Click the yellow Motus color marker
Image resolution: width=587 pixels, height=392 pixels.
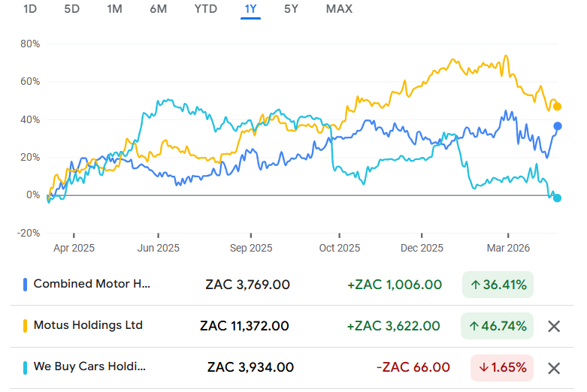26,326
